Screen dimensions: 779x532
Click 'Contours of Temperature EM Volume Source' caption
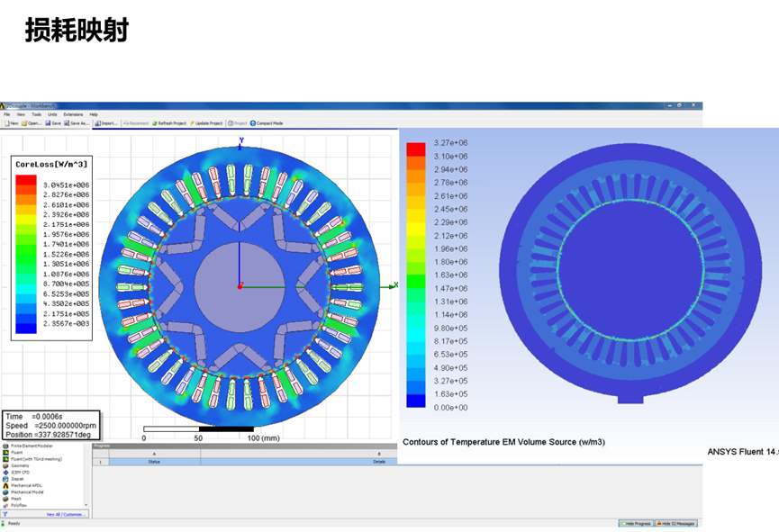tap(503, 442)
